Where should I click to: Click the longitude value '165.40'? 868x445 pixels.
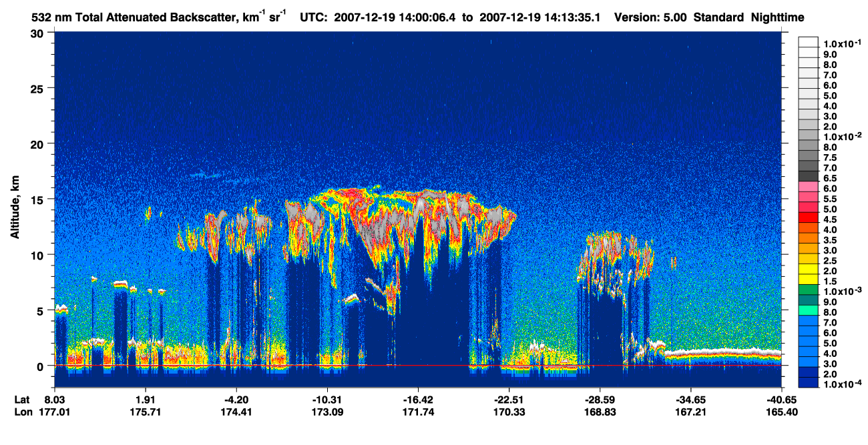click(x=781, y=412)
